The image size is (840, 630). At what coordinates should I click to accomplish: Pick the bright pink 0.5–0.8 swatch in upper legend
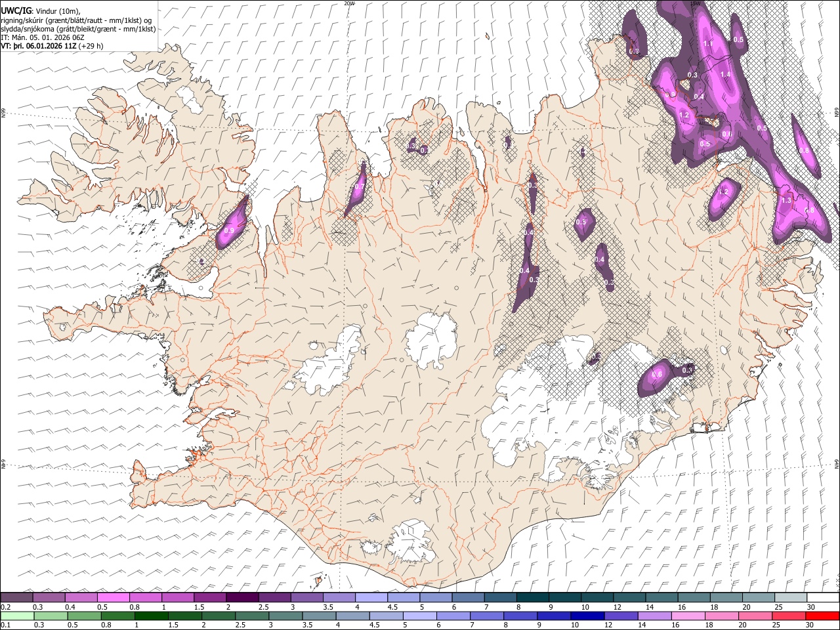(x=114, y=598)
